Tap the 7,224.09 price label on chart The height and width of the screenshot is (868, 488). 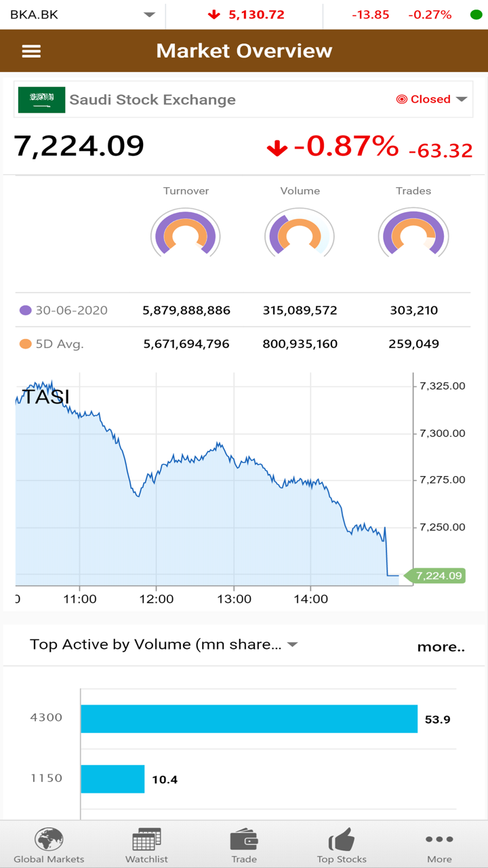click(x=438, y=576)
